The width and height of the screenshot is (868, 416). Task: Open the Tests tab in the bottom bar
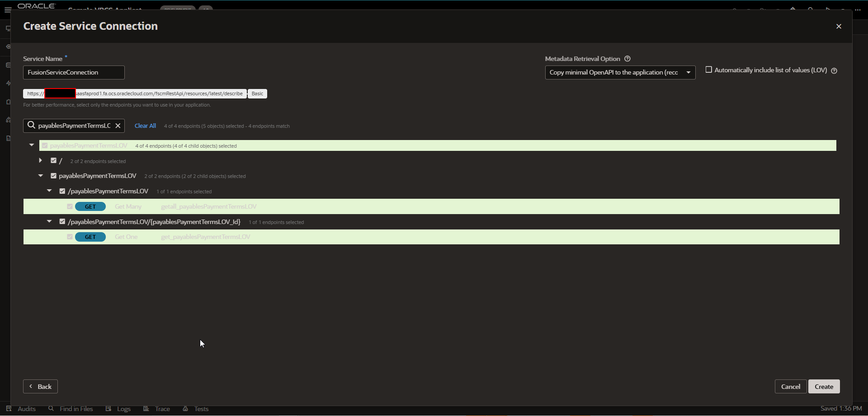coord(196,409)
